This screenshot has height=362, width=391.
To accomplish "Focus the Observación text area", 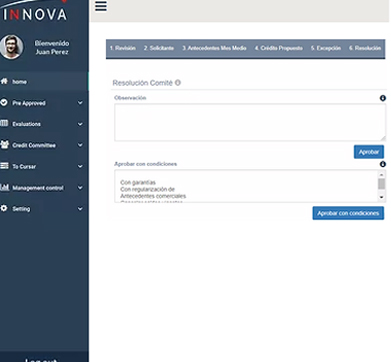I will pyautogui.click(x=250, y=122).
